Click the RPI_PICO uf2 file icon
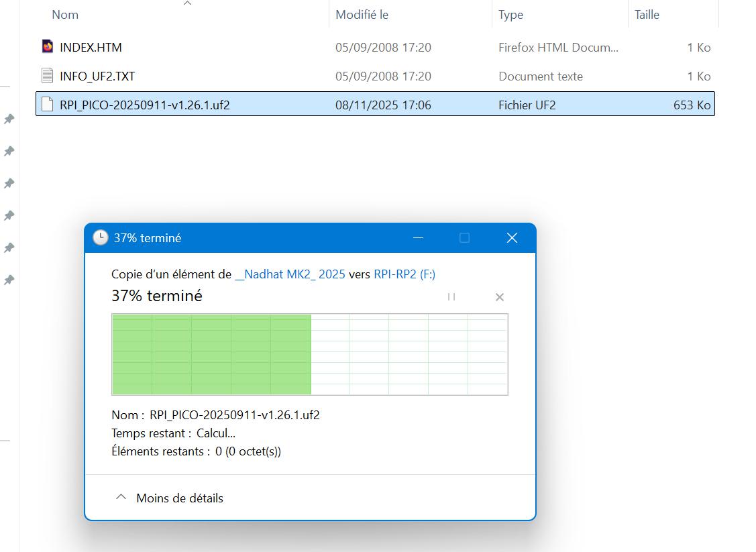 (x=47, y=105)
